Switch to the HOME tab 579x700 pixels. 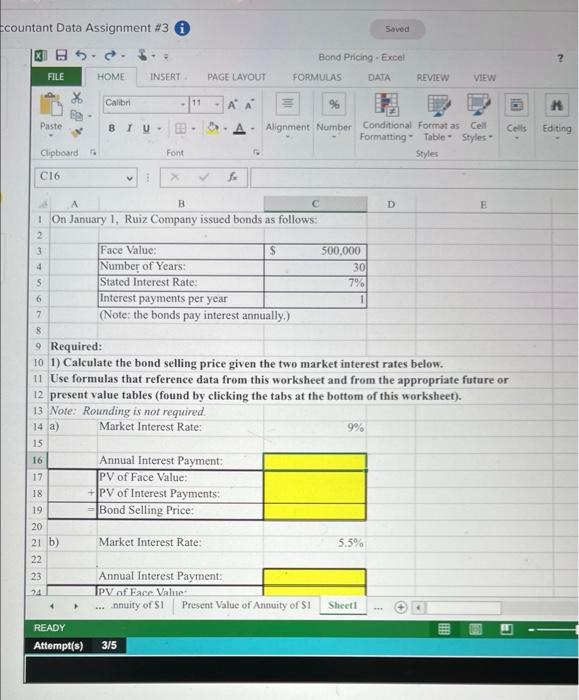coord(111,77)
